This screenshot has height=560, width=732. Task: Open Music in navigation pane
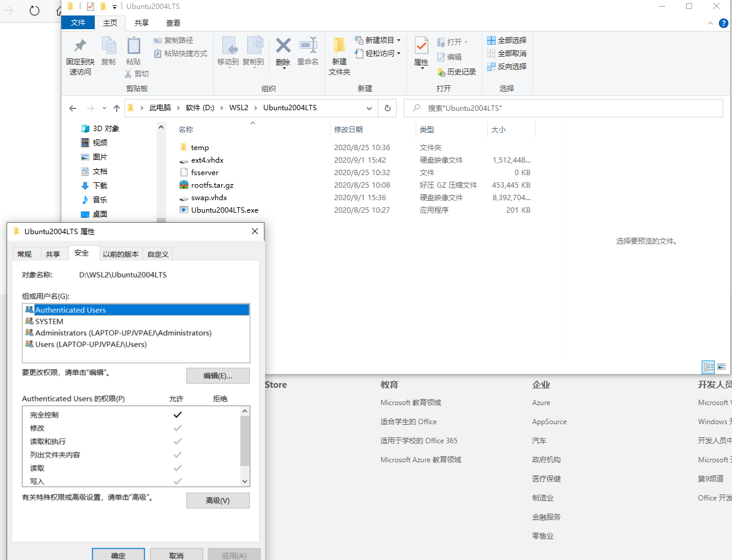click(94, 200)
